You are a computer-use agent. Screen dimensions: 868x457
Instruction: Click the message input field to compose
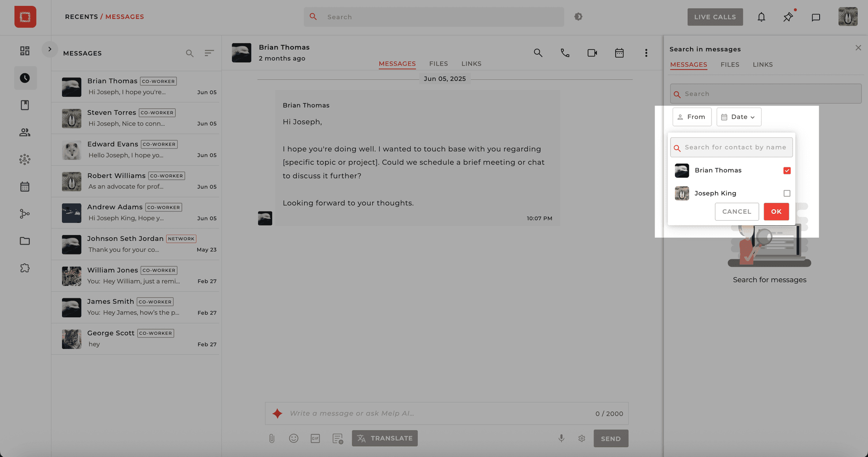tap(407, 413)
